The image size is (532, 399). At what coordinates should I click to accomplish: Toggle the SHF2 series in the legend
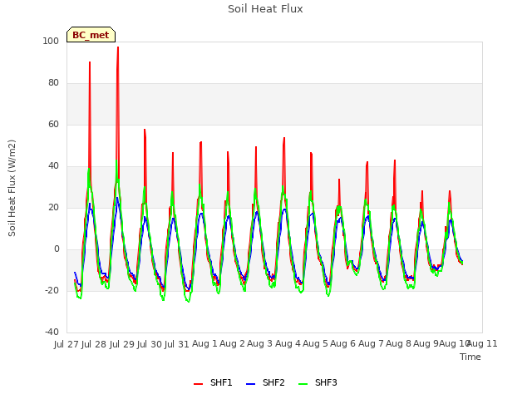(x=265, y=382)
